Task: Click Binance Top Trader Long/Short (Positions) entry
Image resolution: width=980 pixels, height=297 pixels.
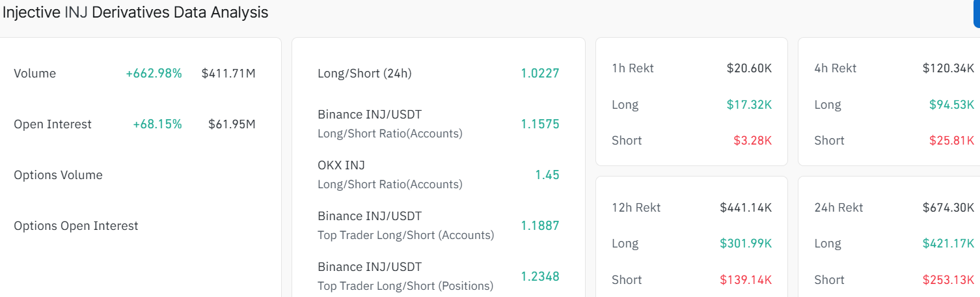Action: point(405,276)
